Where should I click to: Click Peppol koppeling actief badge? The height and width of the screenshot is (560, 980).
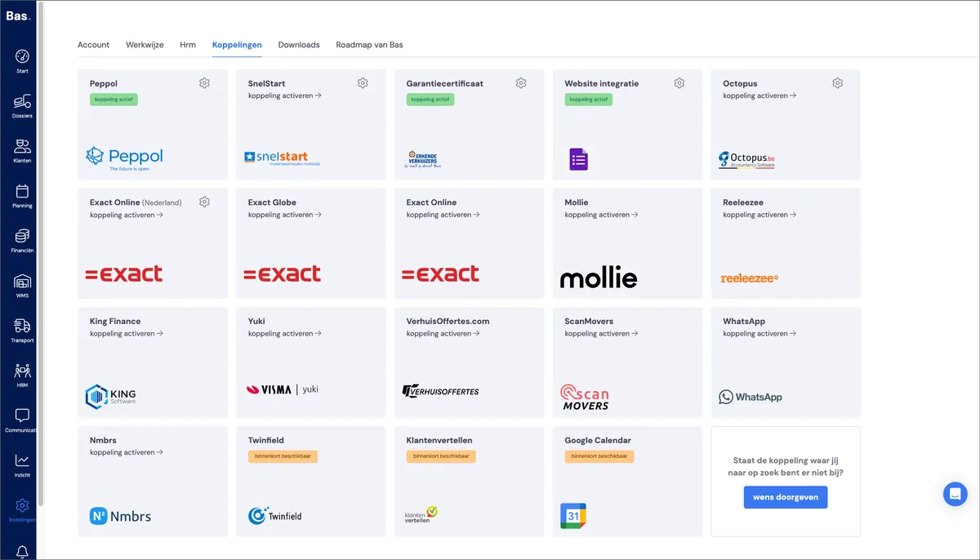pos(114,100)
